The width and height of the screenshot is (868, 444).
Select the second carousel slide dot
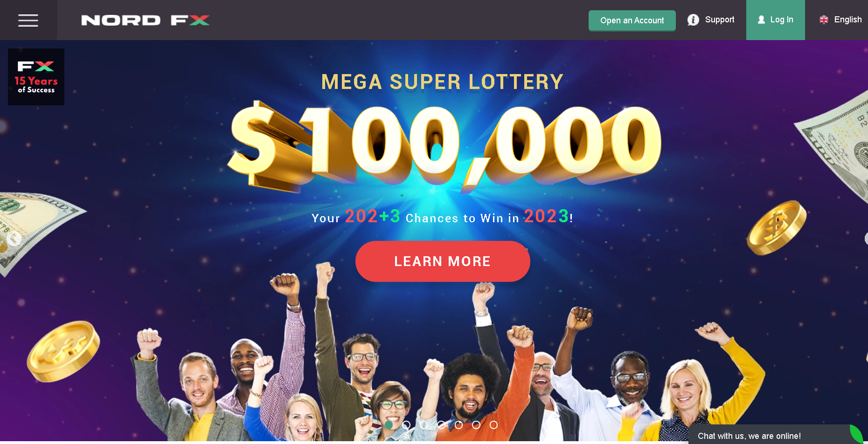tap(406, 425)
